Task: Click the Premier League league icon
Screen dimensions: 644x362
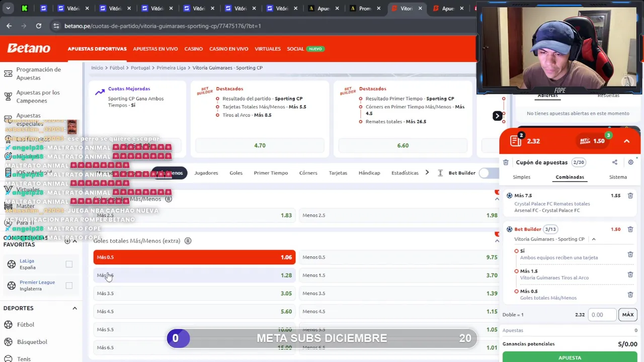Action: [12, 286]
